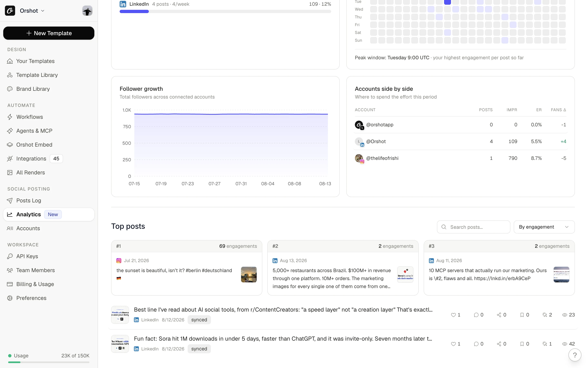Viewport: 588px width, 368px height.
Task: Open Orshot Embed page
Action: pyautogui.click(x=34, y=145)
